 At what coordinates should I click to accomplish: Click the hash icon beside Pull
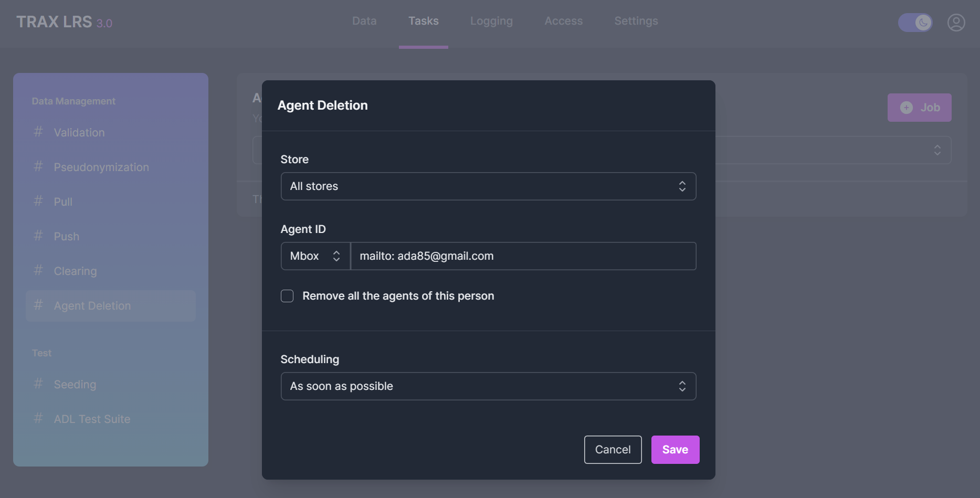click(38, 202)
